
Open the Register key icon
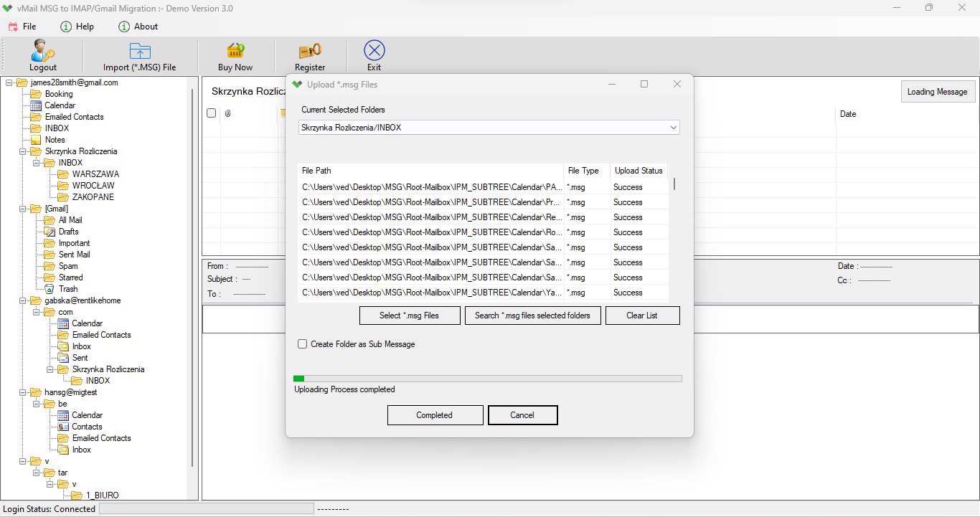click(310, 51)
